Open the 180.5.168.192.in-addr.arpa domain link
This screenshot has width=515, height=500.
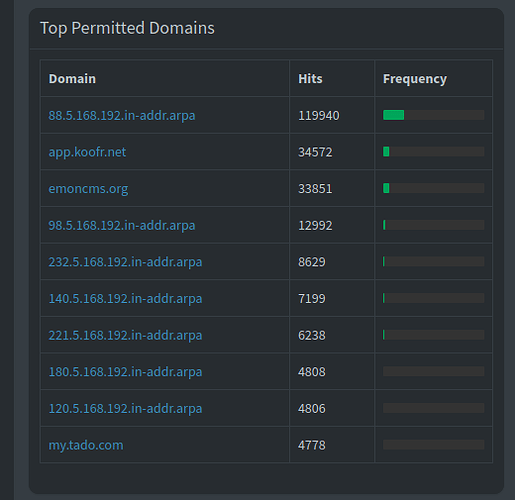tap(125, 372)
